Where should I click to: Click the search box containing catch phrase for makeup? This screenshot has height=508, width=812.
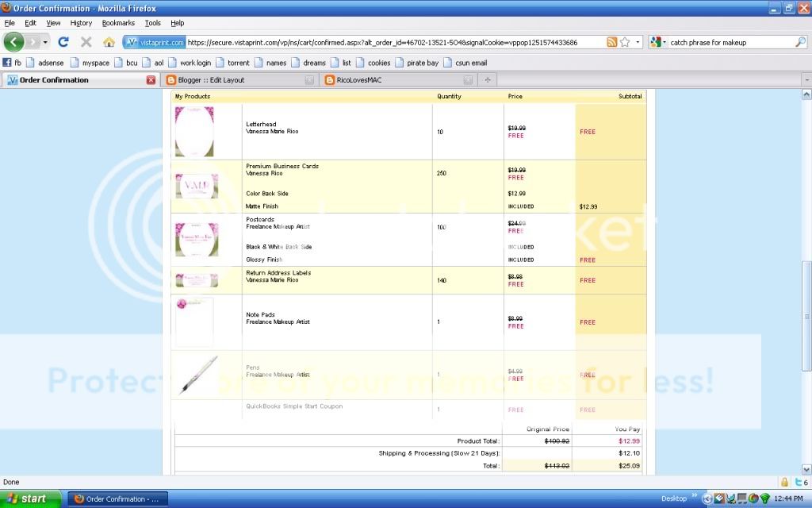pos(730,43)
